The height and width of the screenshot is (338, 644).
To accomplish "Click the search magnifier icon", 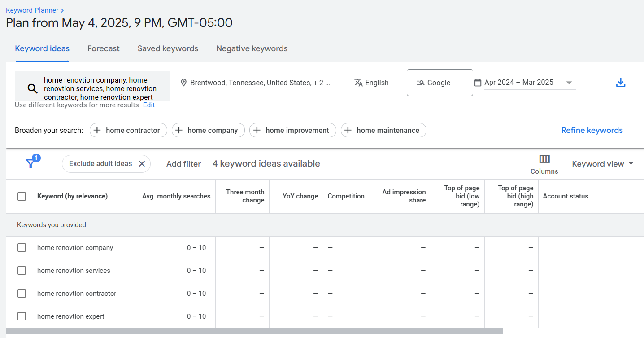I will (x=32, y=88).
